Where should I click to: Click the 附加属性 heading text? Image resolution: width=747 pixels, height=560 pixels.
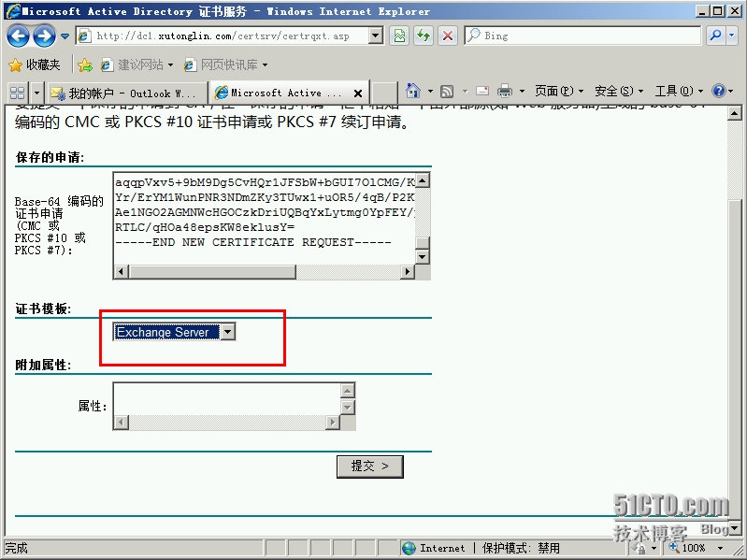coord(43,366)
